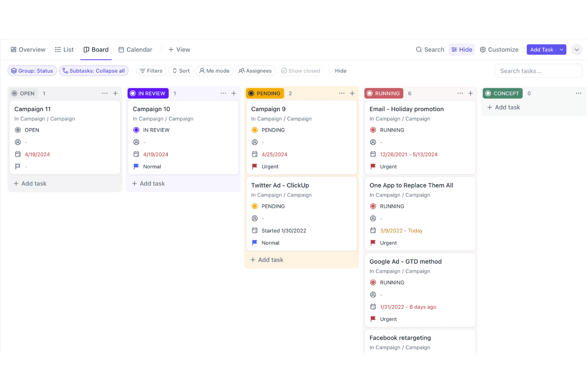Toggle Show closed tasks

(301, 71)
